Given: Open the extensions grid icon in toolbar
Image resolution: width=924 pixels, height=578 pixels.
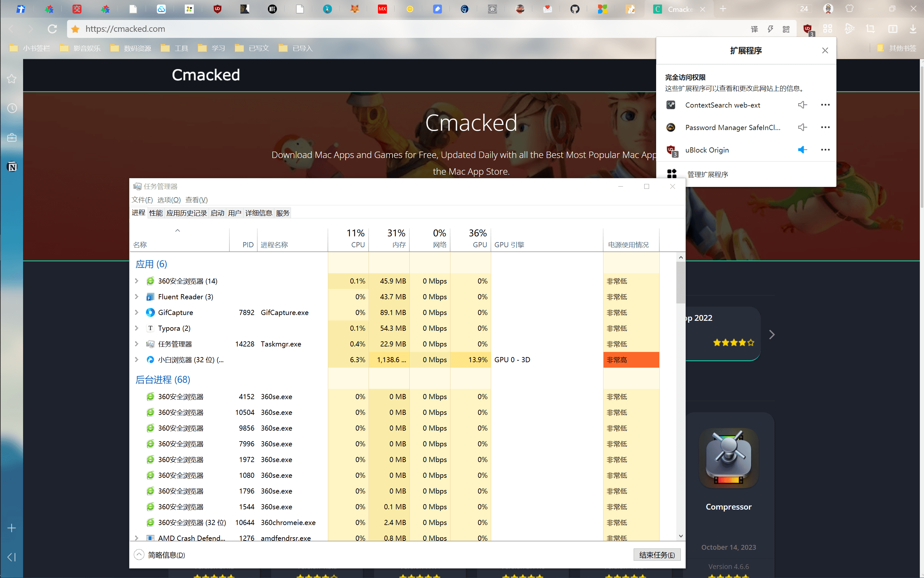Looking at the screenshot, I should click(827, 29).
